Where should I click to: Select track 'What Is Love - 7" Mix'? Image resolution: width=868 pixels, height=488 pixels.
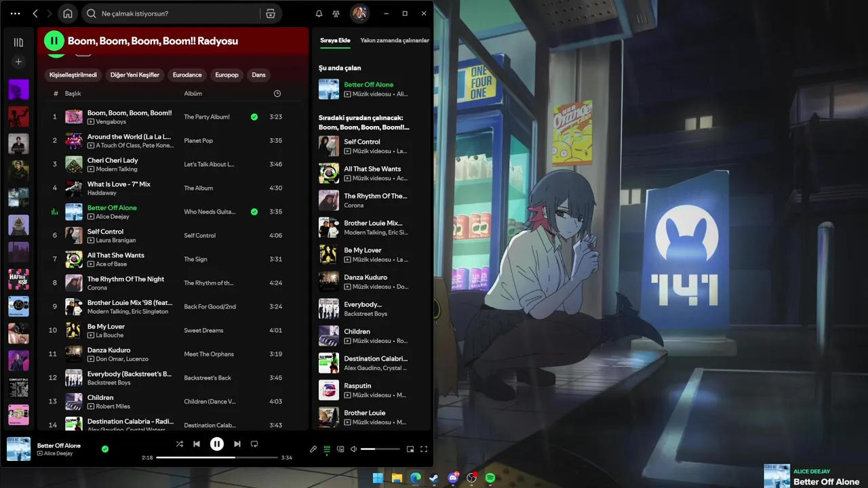pos(119,184)
